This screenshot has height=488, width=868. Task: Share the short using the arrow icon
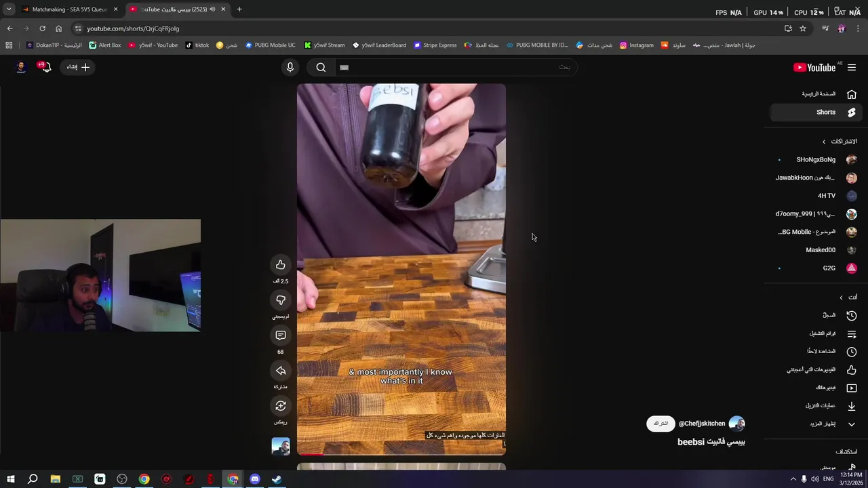coord(281,370)
